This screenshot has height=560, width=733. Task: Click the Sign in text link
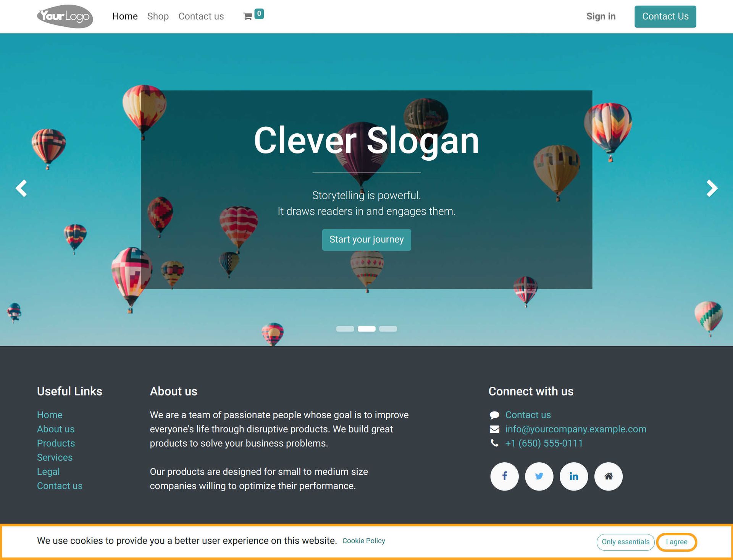coord(601,16)
